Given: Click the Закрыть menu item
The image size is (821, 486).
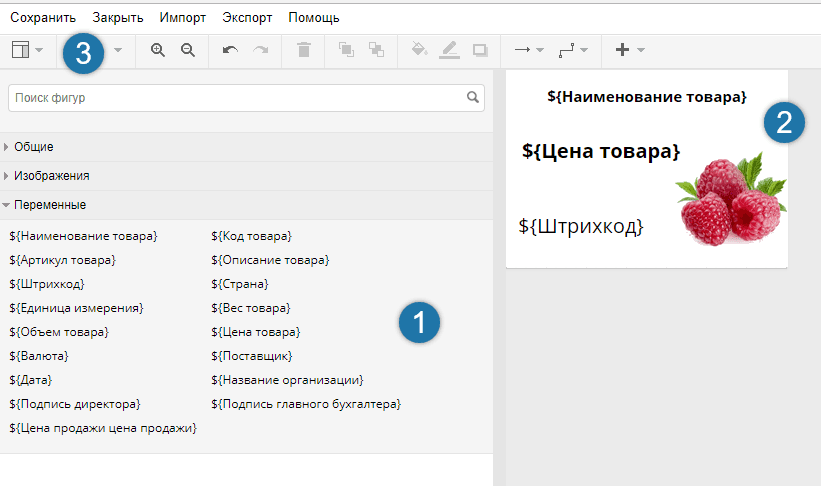Looking at the screenshot, I should coord(118,18).
